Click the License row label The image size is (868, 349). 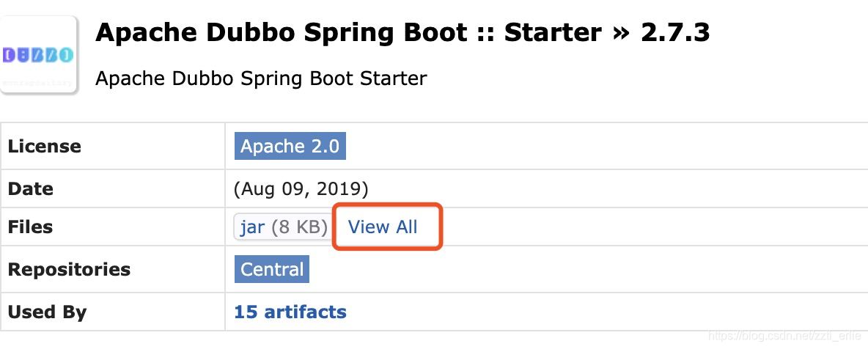click(x=44, y=146)
